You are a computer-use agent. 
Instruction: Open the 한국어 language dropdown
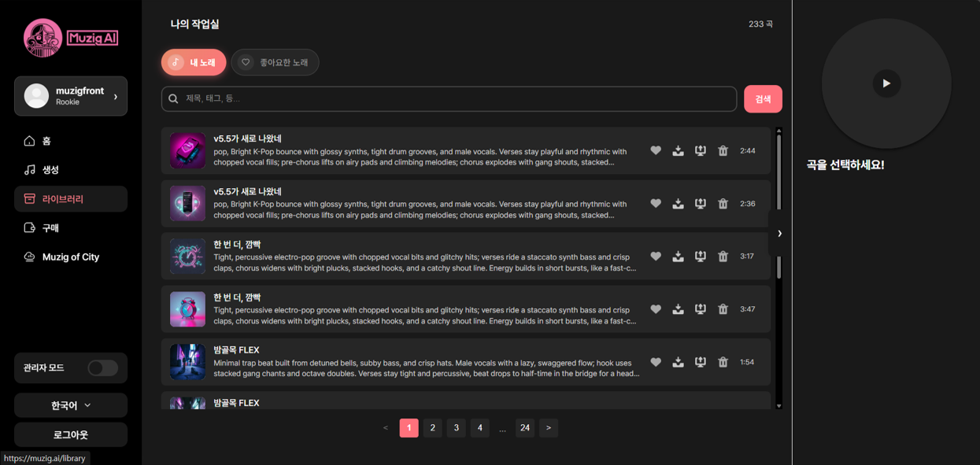coord(71,405)
